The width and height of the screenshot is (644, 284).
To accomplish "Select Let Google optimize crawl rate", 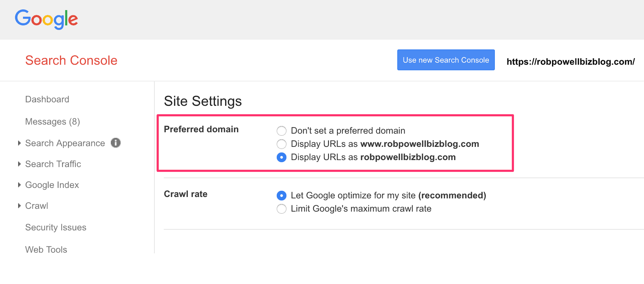I will click(x=282, y=196).
